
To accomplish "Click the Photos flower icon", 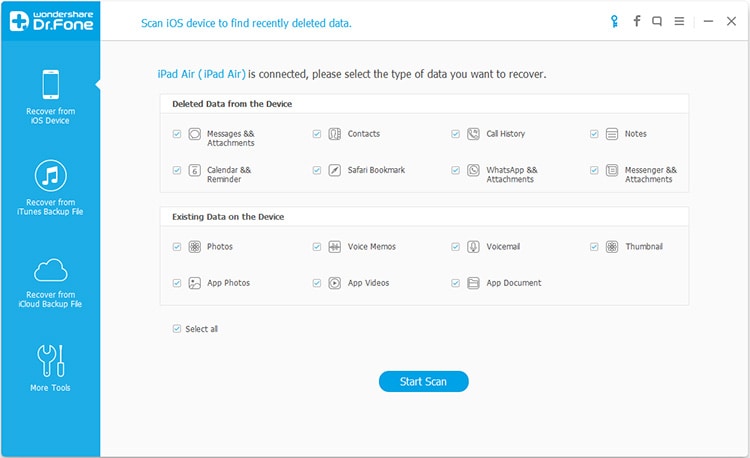I will coord(194,247).
